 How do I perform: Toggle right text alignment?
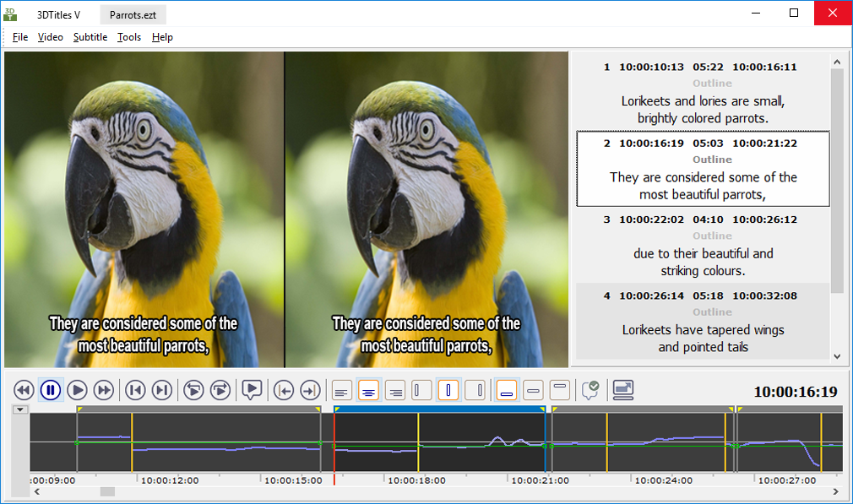click(x=394, y=390)
